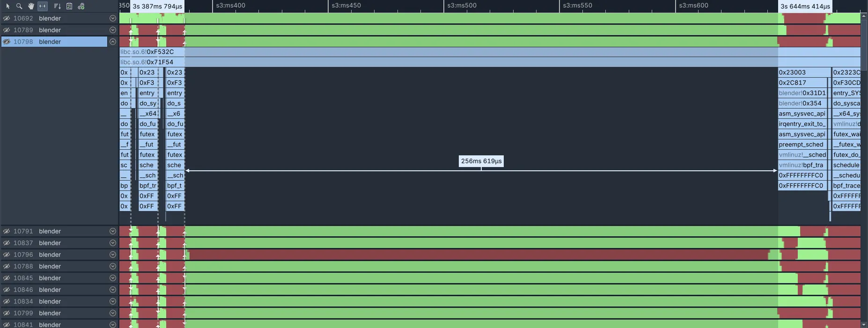868x328 pixels.
Task: Click the gears with plus icon
Action: [81, 6]
